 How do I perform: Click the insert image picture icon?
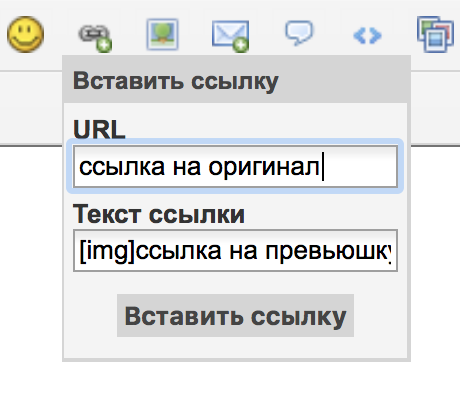point(163,35)
